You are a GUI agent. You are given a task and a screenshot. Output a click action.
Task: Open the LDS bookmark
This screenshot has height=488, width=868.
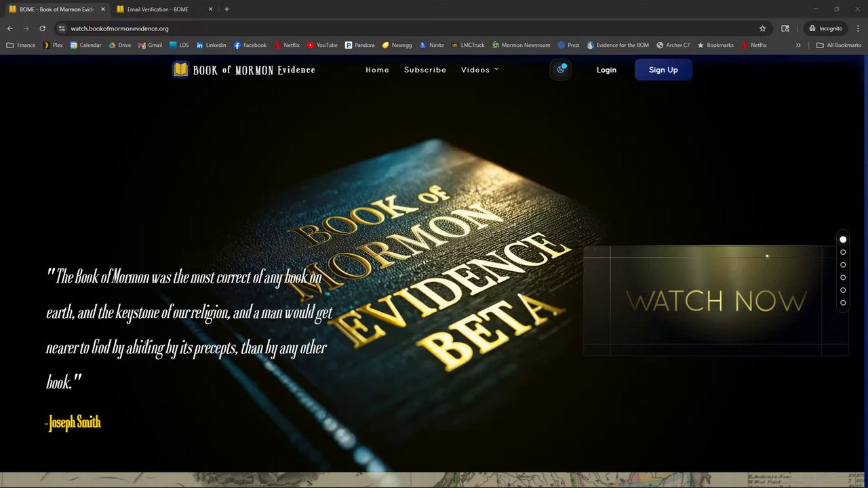click(179, 45)
